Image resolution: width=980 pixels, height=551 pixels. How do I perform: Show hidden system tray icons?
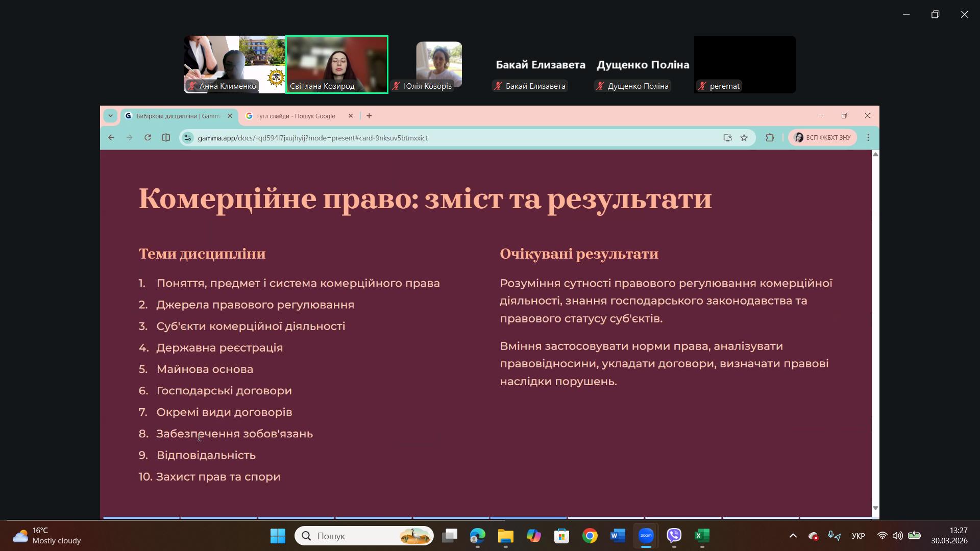click(x=793, y=536)
